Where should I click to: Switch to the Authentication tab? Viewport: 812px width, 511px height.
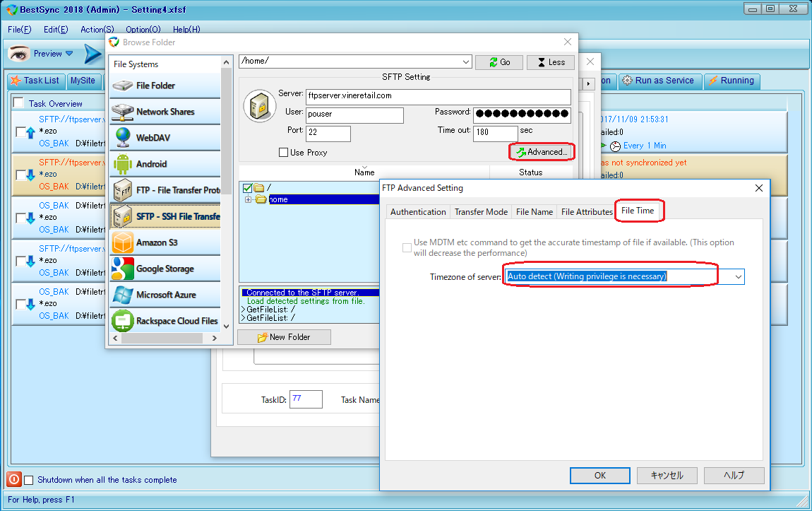[418, 212]
